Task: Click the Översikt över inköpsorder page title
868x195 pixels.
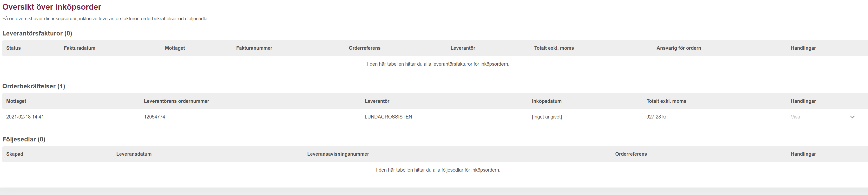Action: (52, 7)
